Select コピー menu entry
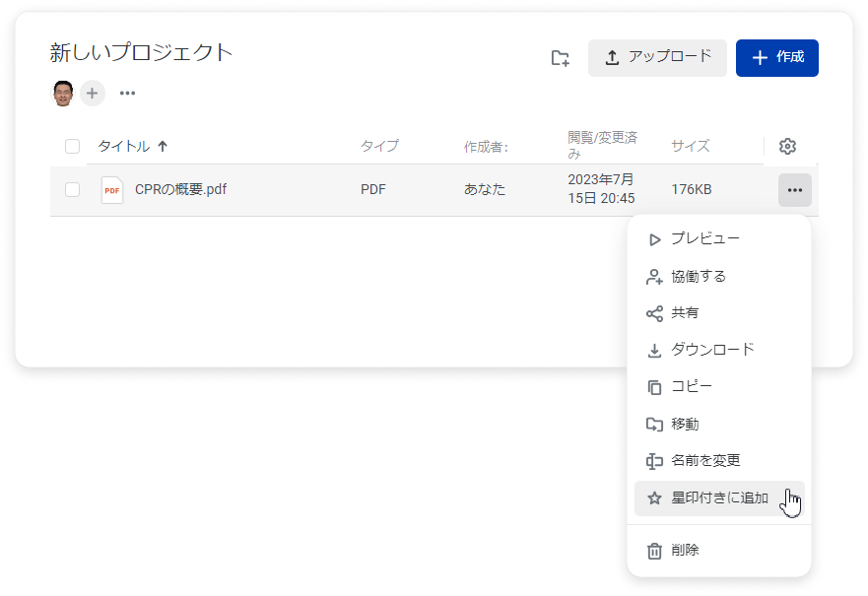Viewport: 868px width, 596px height. [x=719, y=387]
